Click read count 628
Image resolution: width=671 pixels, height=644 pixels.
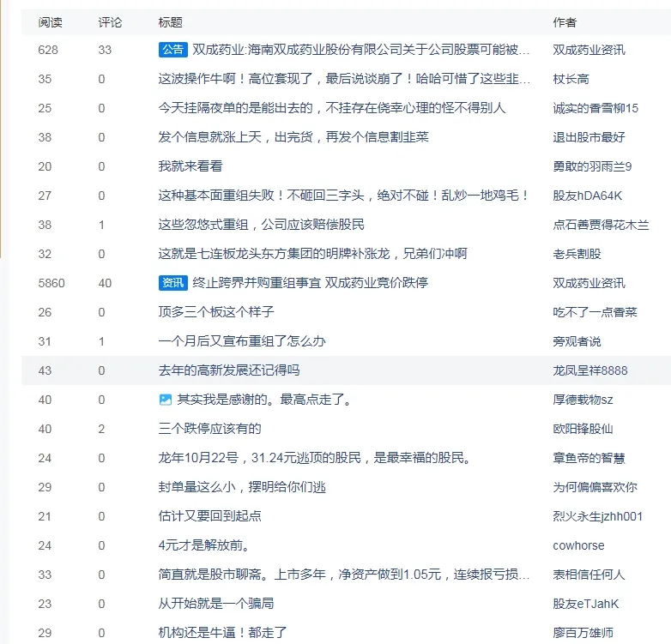click(x=48, y=50)
